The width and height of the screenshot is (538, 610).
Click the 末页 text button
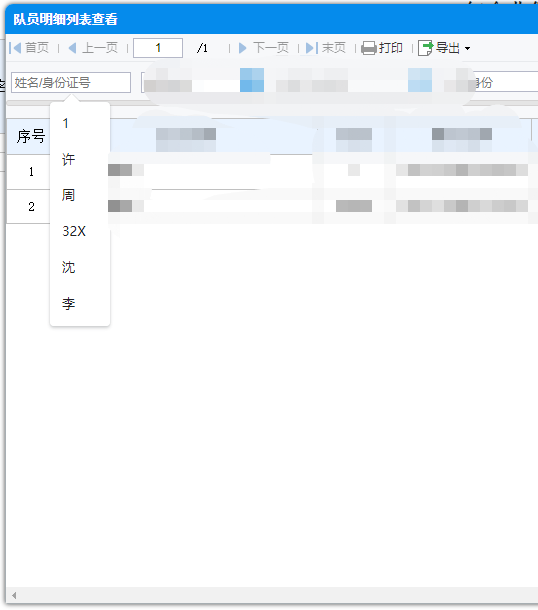click(x=333, y=48)
